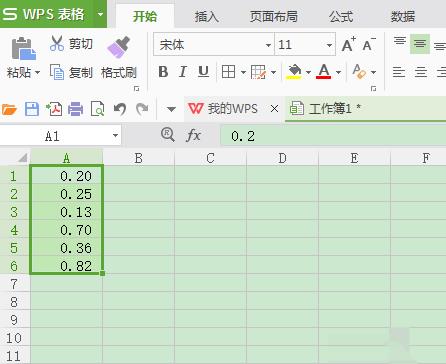Select column B header
Viewport: 446px width, 364px height.
(138, 158)
